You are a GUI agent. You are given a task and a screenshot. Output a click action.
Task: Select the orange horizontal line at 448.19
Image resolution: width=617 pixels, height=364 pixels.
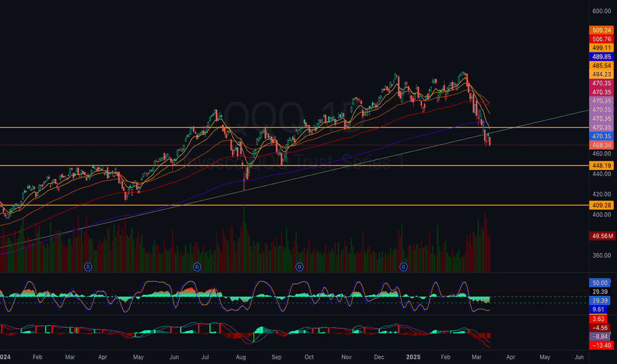[x=295, y=165]
